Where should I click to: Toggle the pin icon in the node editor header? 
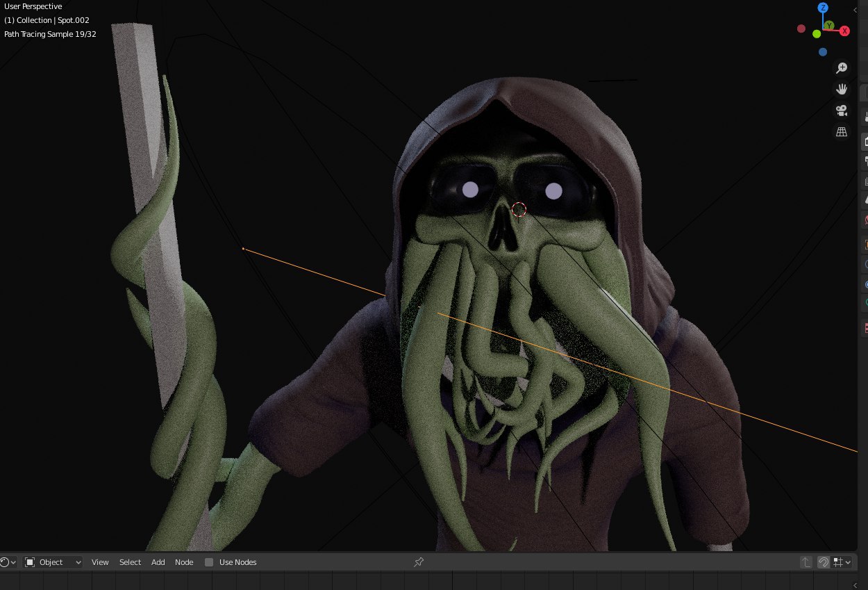click(419, 562)
